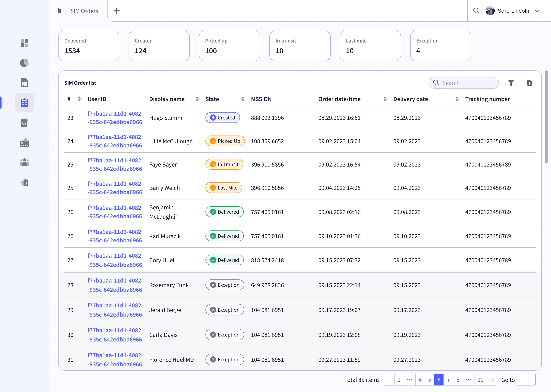Click the Exception badge for Carla Davis
The image size is (551, 392).
225,335
